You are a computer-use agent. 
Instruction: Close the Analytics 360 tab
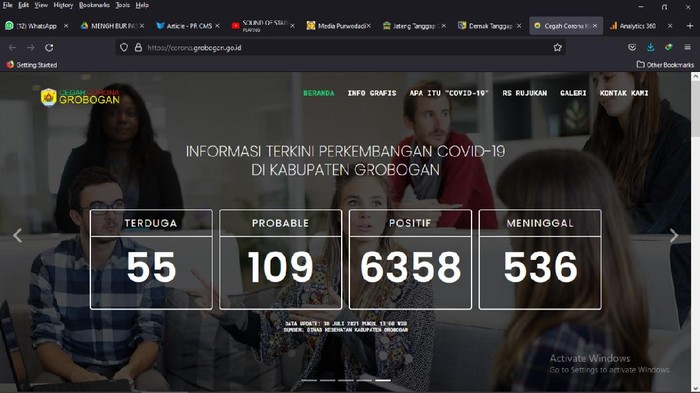(670, 26)
